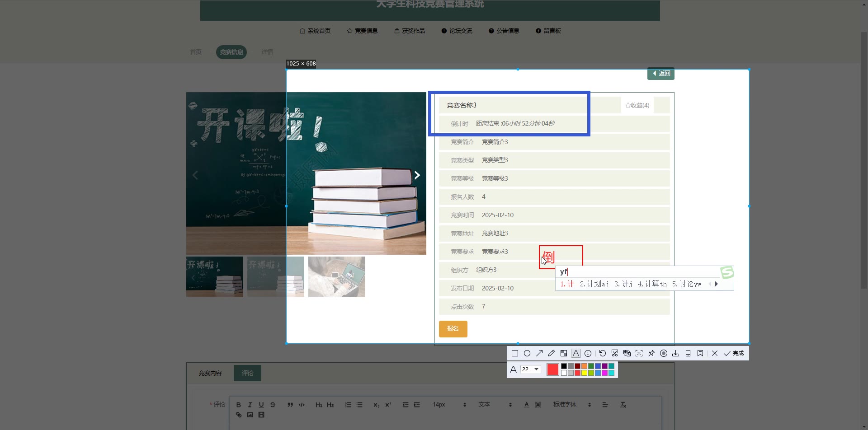Cancel the screenshot with X icon
868x430 pixels.
(715, 353)
